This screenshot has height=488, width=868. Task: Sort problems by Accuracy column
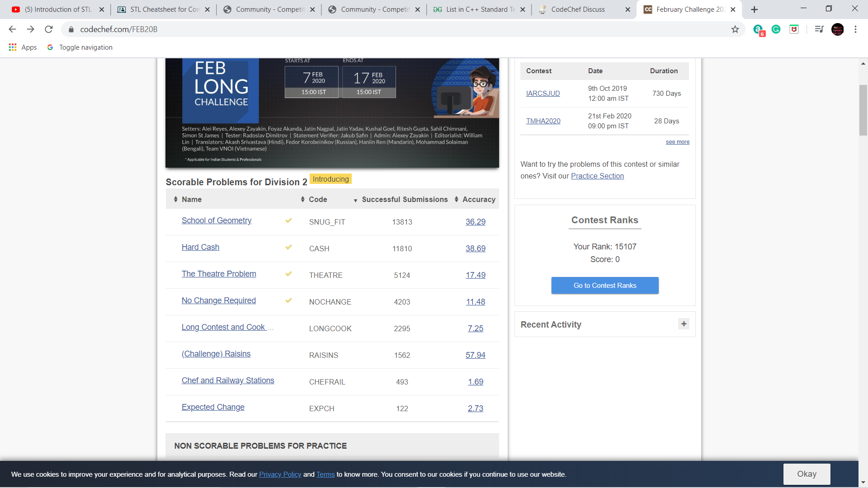click(x=478, y=199)
